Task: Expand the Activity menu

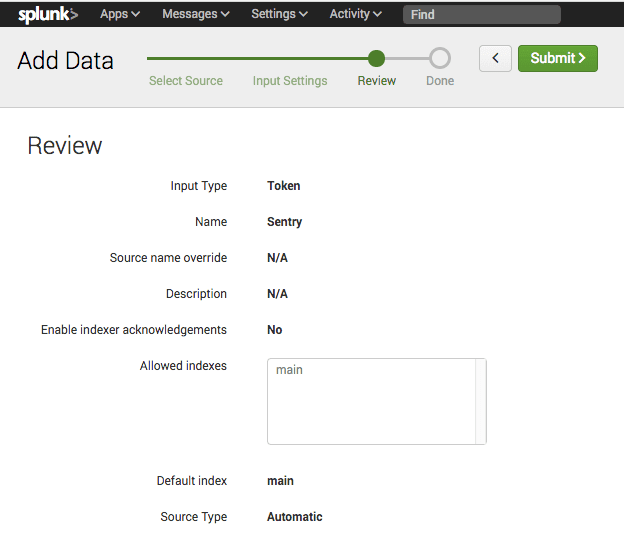Action: [x=356, y=14]
